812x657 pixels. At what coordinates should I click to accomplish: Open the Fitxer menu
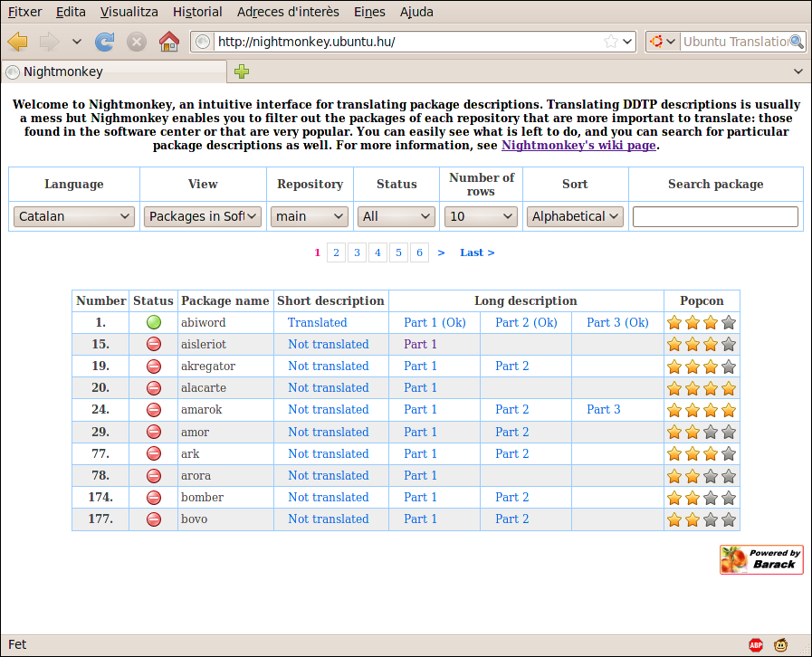24,12
